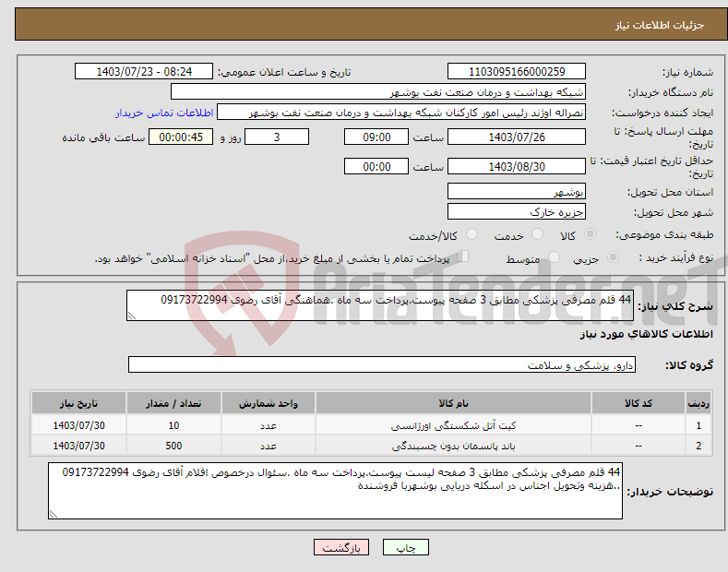Select the کالا radio button
This screenshot has width=728, height=572.
click(591, 234)
